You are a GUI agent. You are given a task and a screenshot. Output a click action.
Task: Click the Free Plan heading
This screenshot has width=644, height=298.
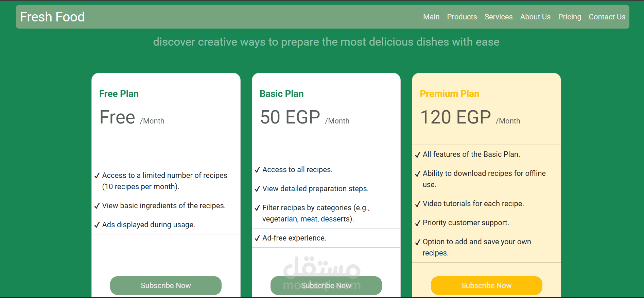tap(119, 94)
